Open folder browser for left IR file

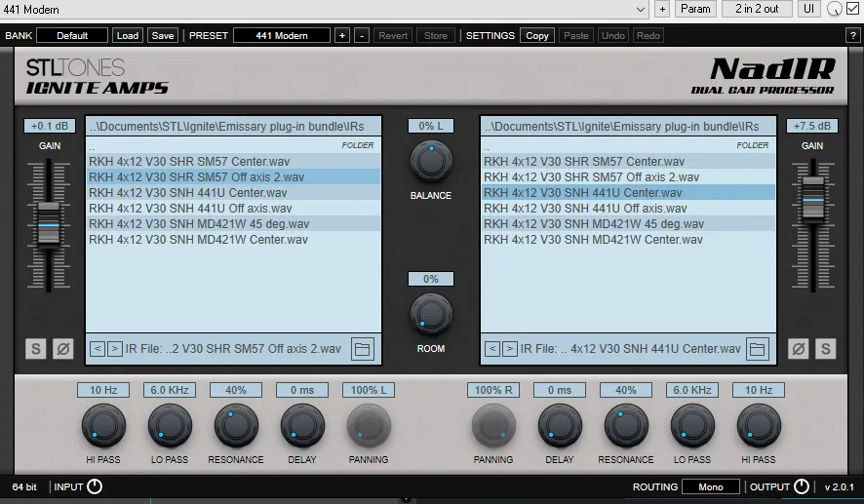[x=362, y=349]
